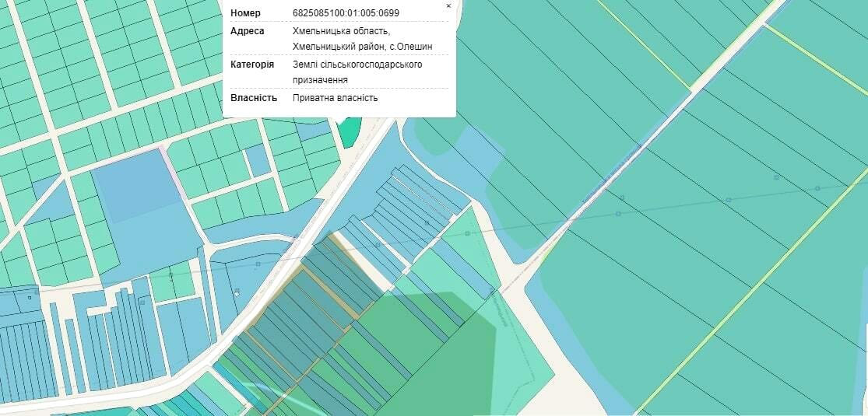Click the Категорія field label

coord(251,65)
